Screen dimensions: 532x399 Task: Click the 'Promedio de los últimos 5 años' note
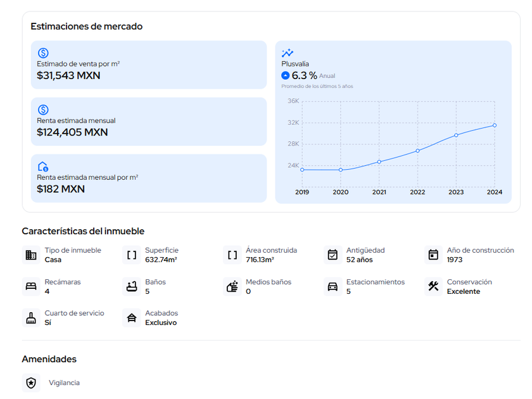click(317, 86)
